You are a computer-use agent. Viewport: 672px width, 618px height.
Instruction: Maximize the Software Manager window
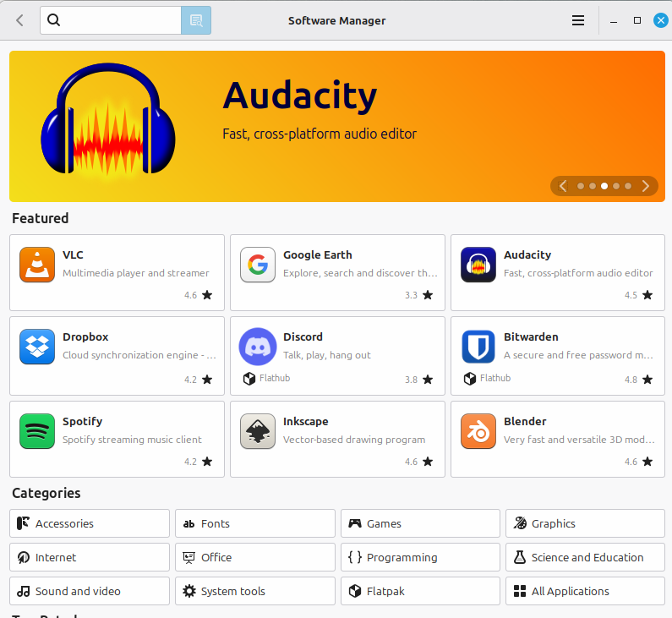[637, 20]
